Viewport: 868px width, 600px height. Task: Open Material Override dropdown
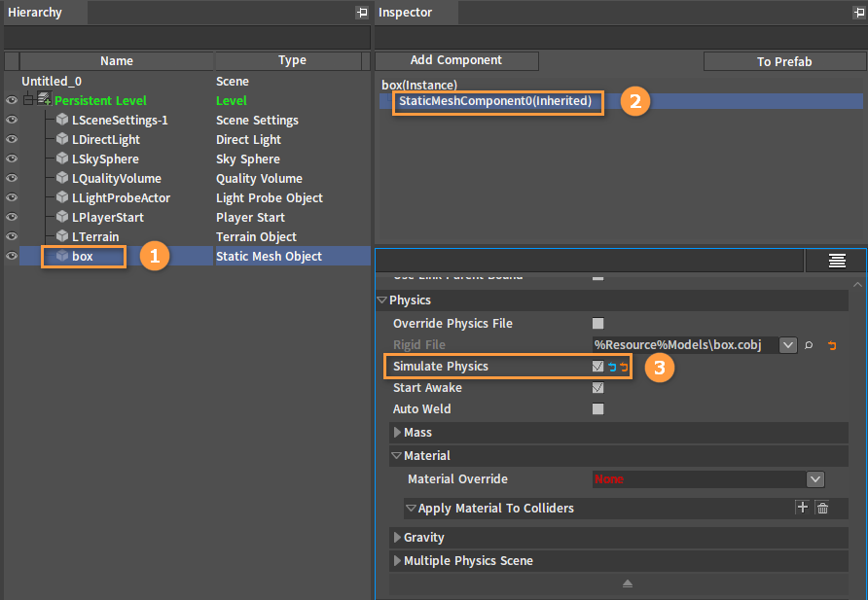tap(815, 478)
